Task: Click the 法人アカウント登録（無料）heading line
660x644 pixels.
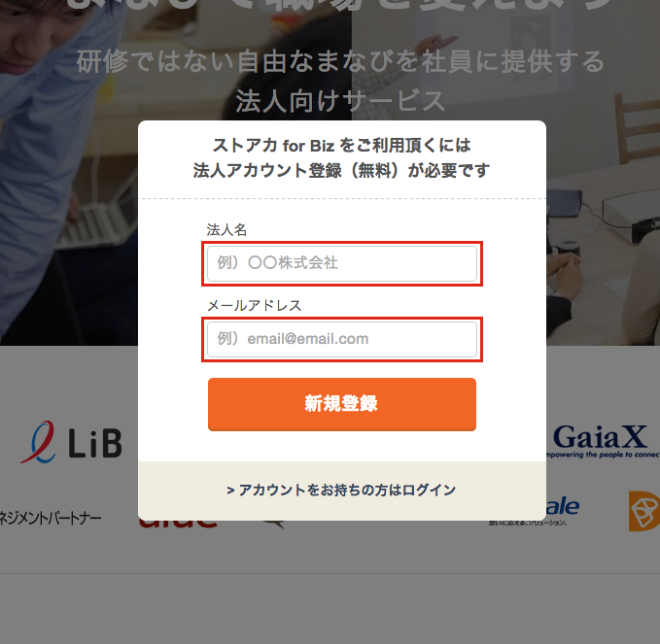Action: [x=341, y=170]
